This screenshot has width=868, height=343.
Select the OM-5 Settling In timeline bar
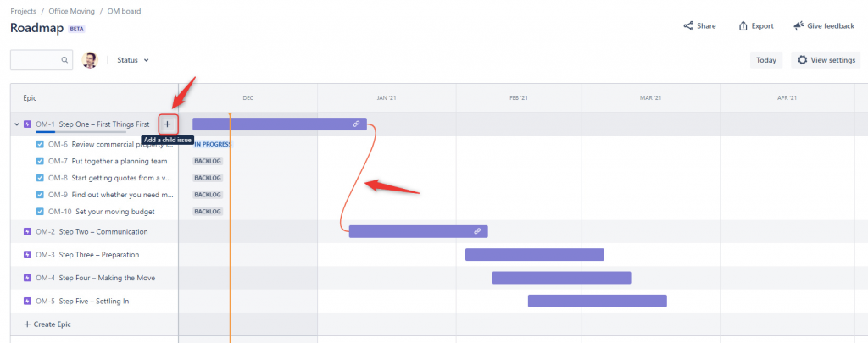(x=598, y=301)
